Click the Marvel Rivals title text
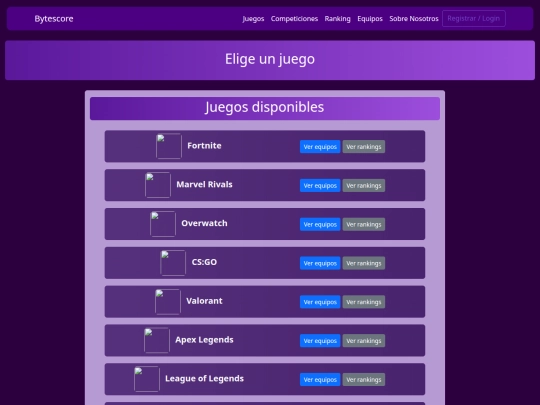Viewport: 540px width, 405px height. (204, 185)
